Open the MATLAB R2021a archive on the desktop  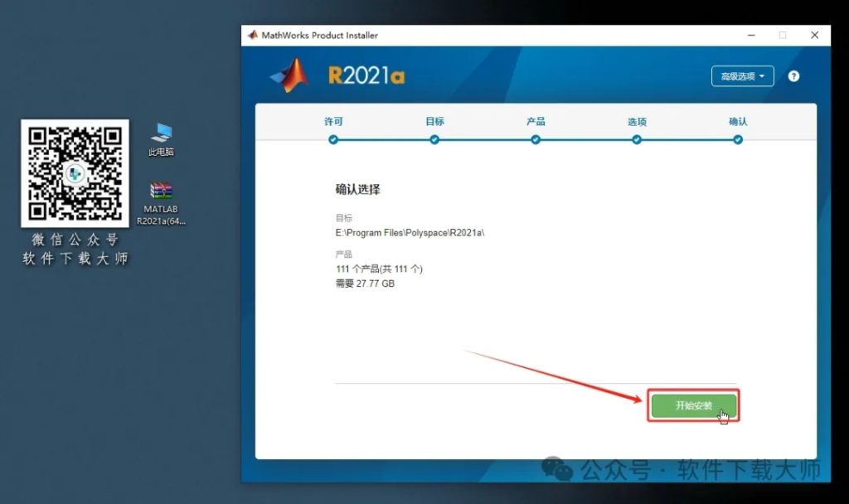click(160, 192)
